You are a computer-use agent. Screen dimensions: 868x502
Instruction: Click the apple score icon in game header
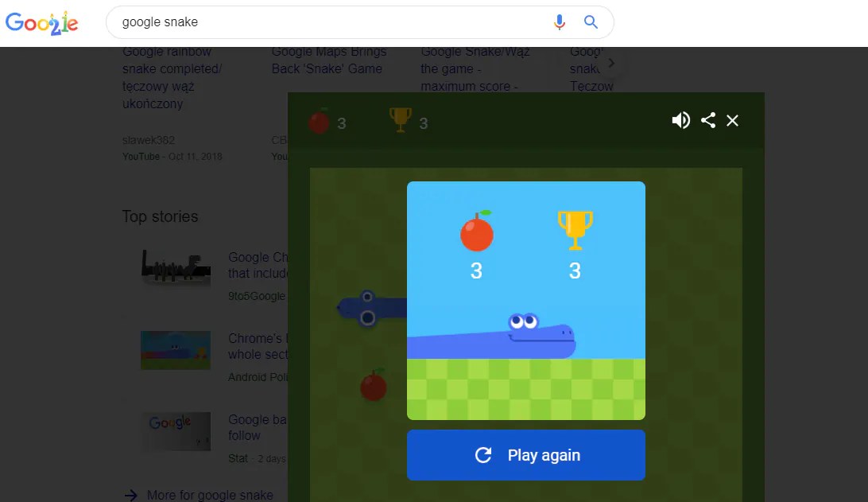[x=319, y=121]
